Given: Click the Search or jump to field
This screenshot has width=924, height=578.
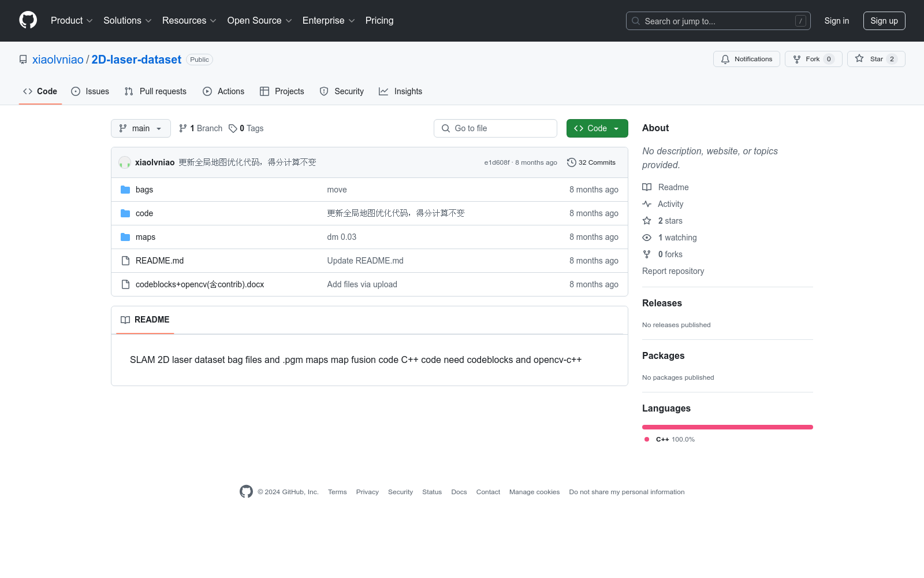Looking at the screenshot, I should click(x=718, y=21).
